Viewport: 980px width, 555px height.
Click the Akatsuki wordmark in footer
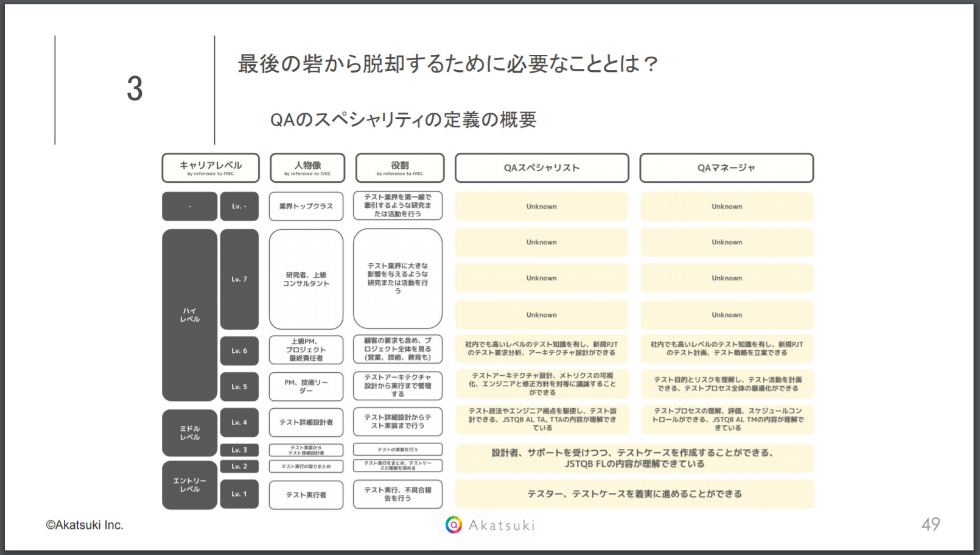502,525
